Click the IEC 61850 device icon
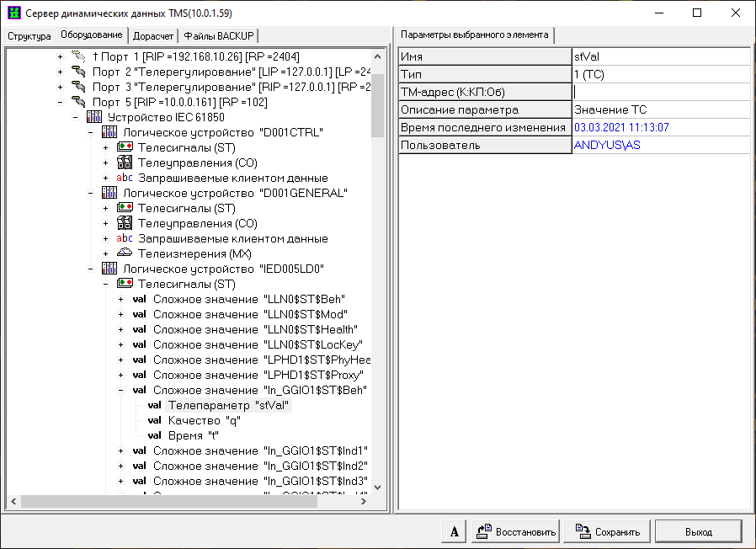This screenshot has height=549, width=756. 94,117
